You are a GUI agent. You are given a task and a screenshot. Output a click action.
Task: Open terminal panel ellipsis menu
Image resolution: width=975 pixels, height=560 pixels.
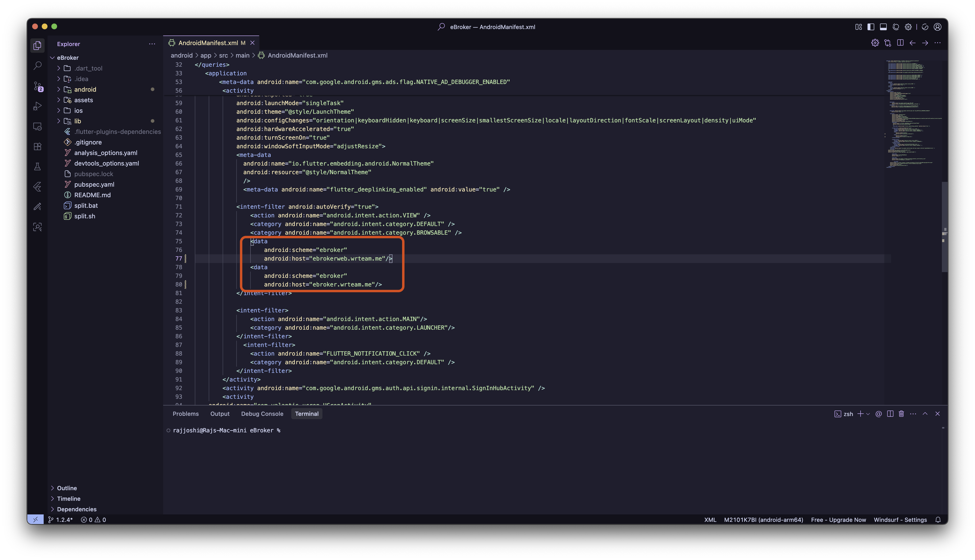913,414
